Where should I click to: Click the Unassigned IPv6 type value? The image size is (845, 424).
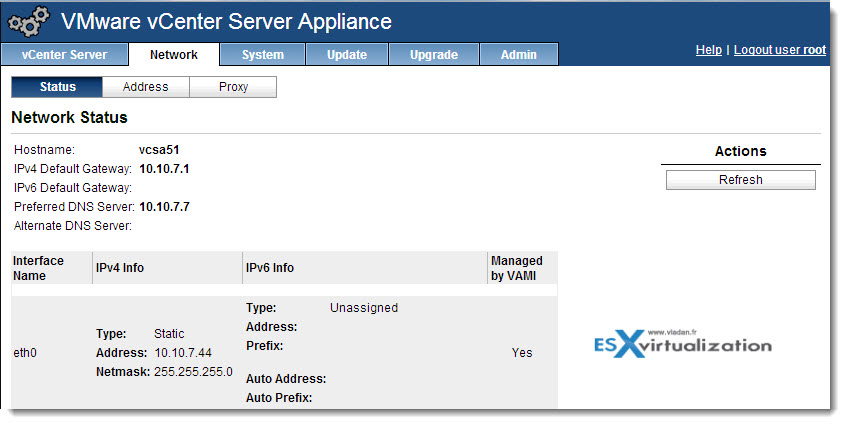coord(364,308)
